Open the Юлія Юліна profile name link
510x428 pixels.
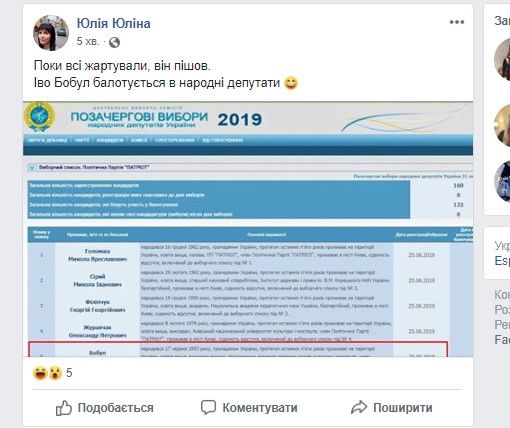tap(114, 23)
